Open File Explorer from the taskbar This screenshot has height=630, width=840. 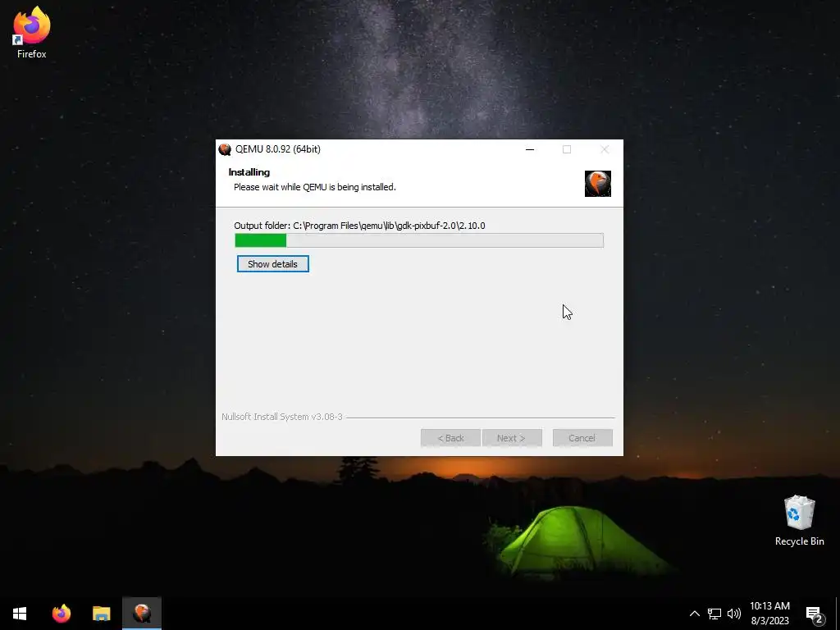[101, 614]
